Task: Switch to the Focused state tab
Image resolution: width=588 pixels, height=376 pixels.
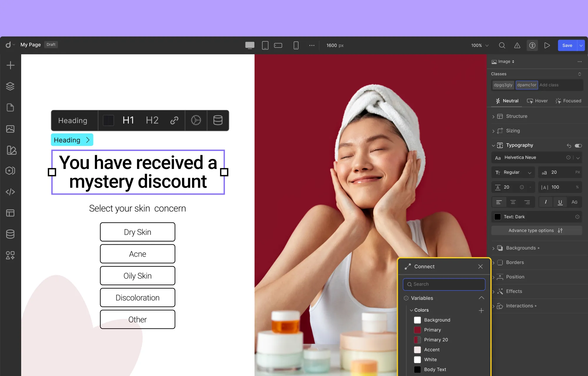Action: 568,101
